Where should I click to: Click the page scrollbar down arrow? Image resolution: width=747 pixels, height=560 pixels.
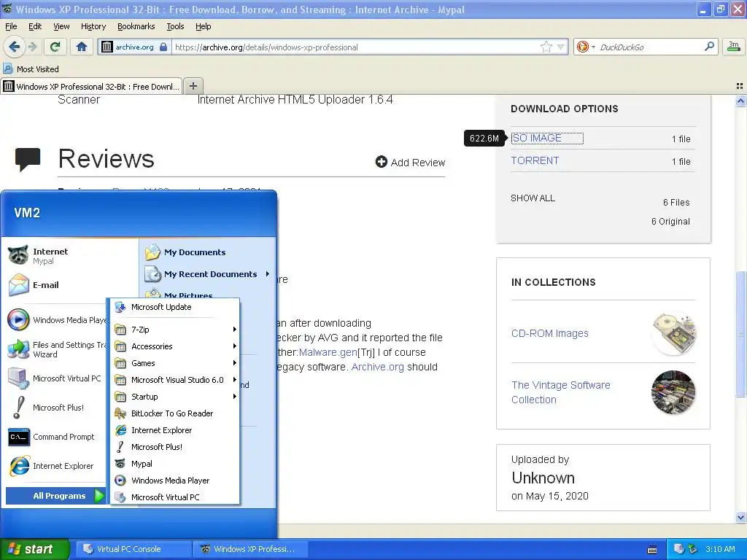point(740,517)
